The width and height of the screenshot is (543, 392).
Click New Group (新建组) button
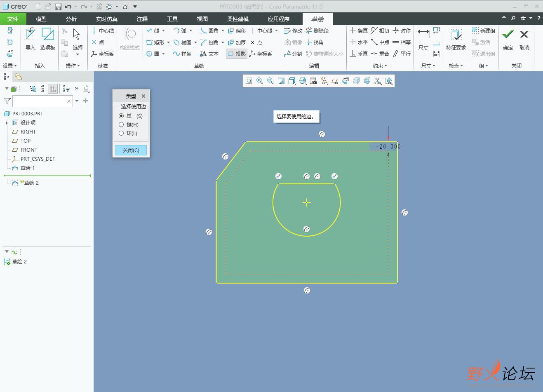[484, 31]
